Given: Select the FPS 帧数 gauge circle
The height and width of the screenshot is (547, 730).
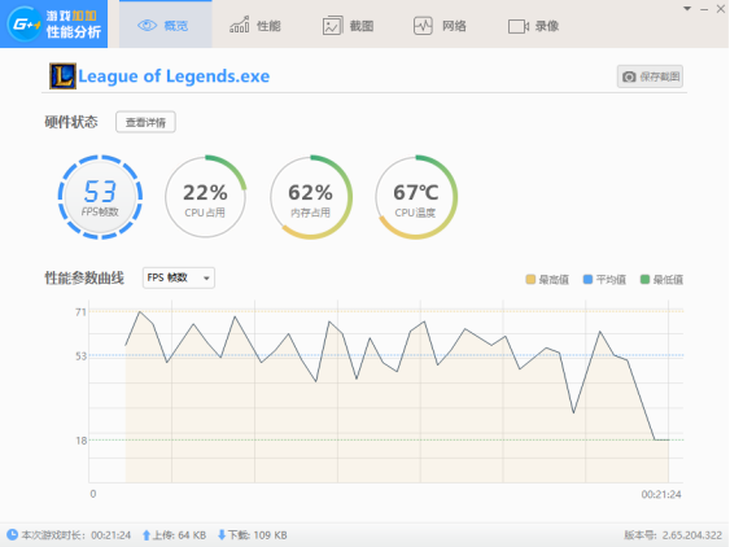Looking at the screenshot, I should tap(100, 196).
